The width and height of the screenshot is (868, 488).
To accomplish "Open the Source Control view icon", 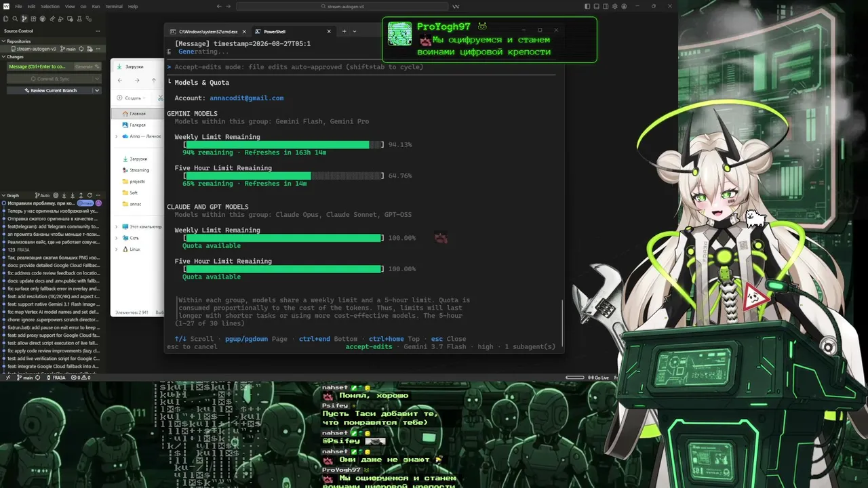I will (x=24, y=18).
